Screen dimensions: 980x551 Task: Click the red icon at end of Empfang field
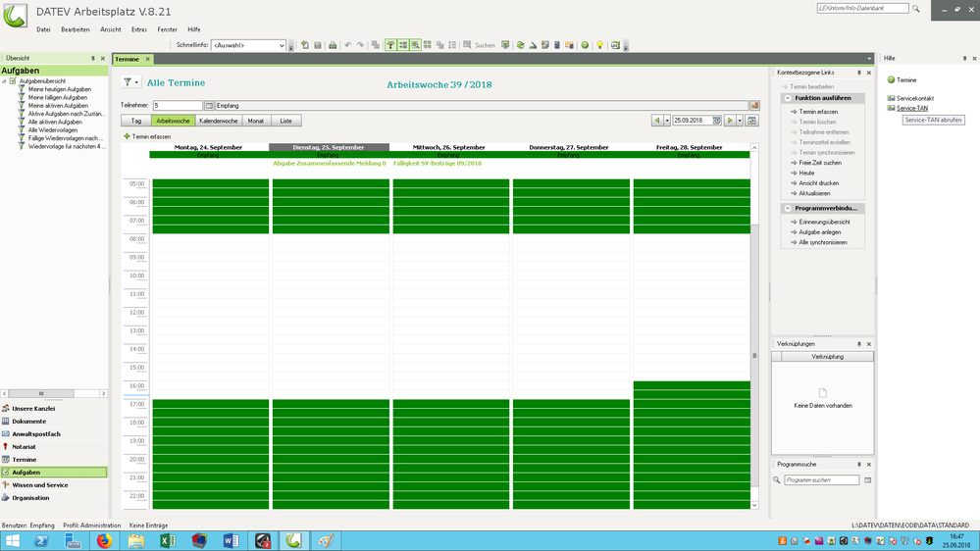coord(754,106)
